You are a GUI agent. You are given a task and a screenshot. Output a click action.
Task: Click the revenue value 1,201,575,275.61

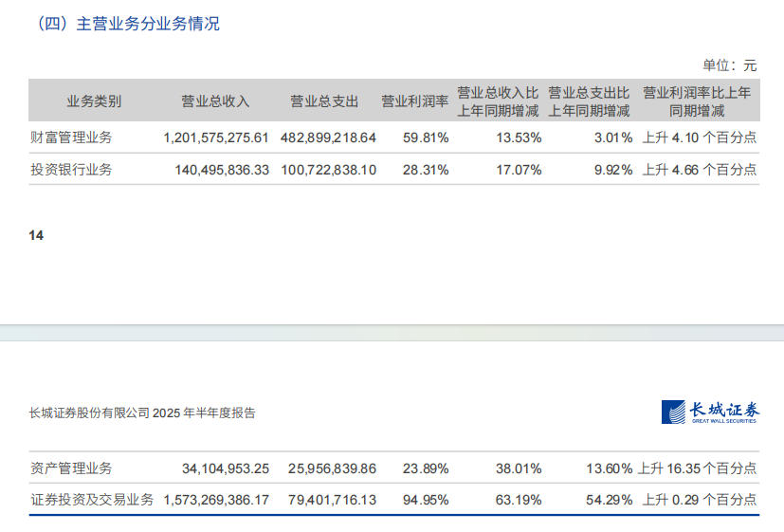tap(216, 138)
